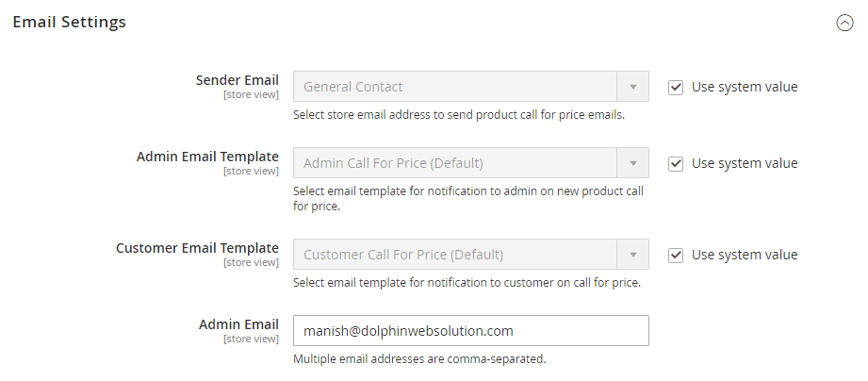Collapse the Email Settings section chevron icon

click(x=844, y=24)
